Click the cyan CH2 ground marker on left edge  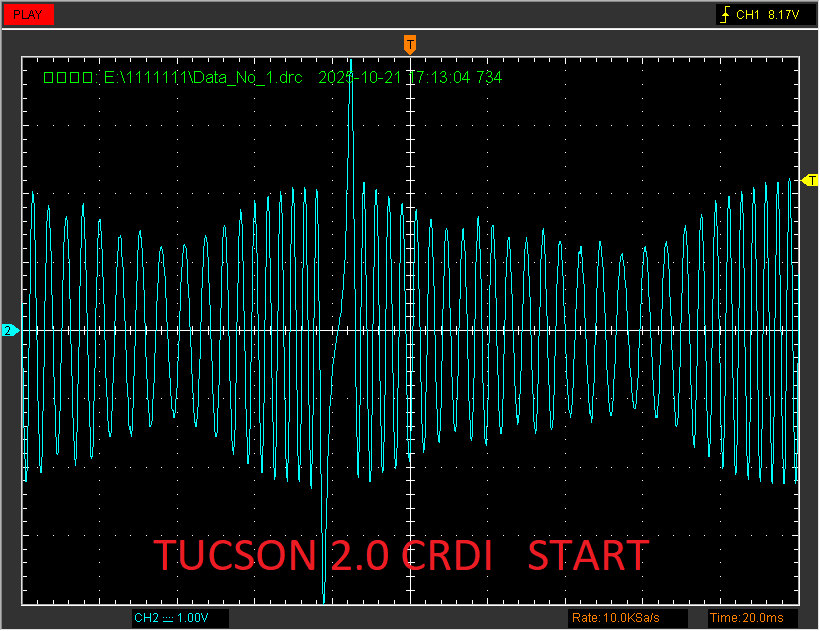pos(9,330)
